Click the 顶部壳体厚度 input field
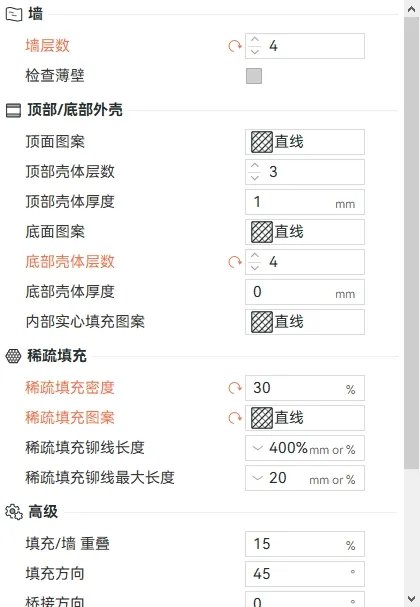The height and width of the screenshot is (607, 420). tap(305, 202)
